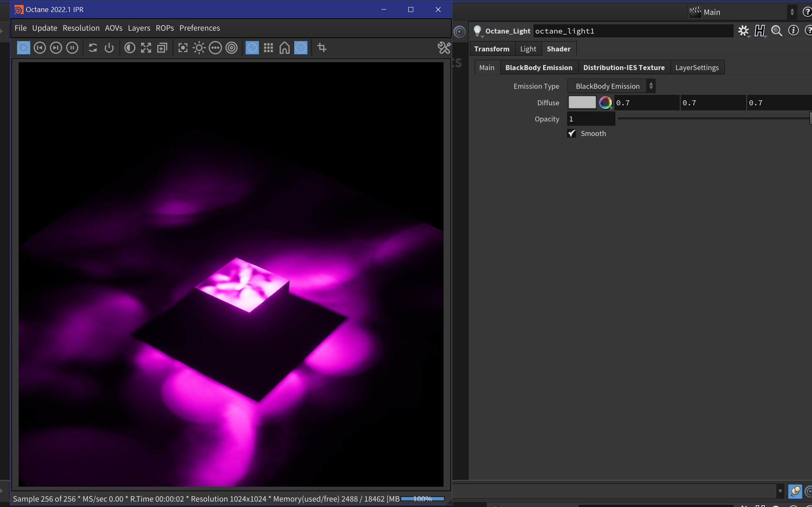Click the concentric circles target icon
This screenshot has height=507, width=812.
(x=232, y=48)
